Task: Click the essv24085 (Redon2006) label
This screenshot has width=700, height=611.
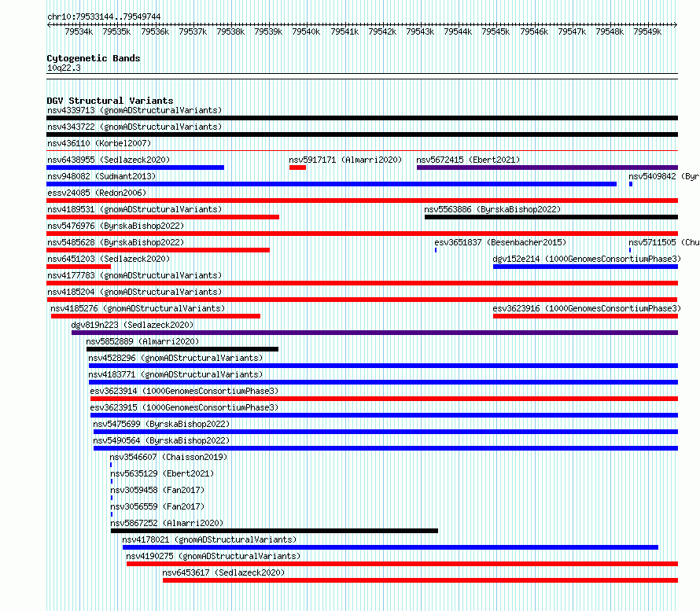Action: [97, 193]
